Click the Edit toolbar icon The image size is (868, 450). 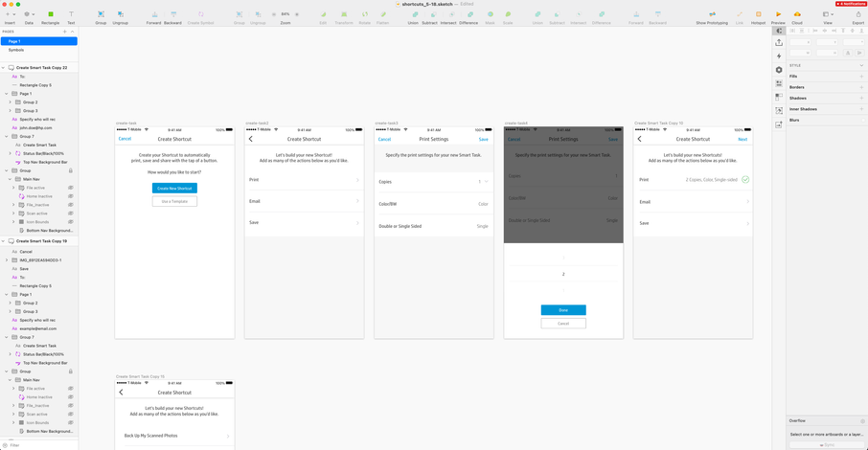coord(323,15)
